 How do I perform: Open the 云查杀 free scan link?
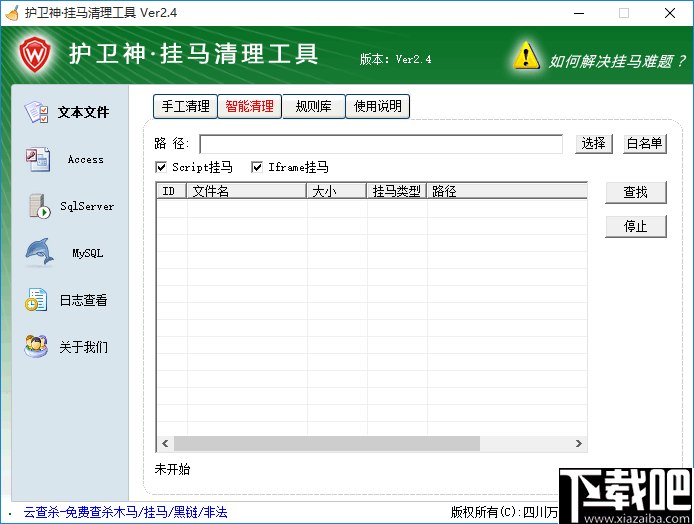pos(125,512)
